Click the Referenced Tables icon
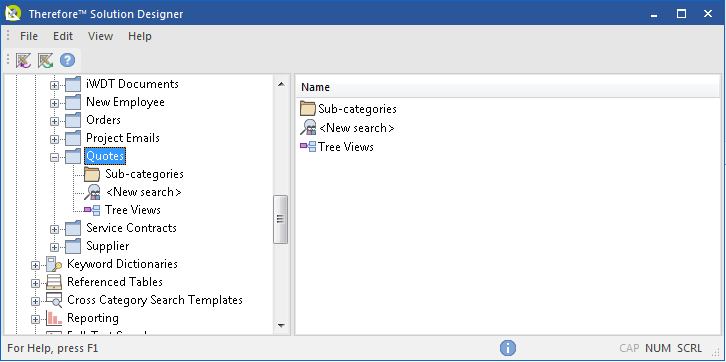The height and width of the screenshot is (362, 726). (54, 282)
